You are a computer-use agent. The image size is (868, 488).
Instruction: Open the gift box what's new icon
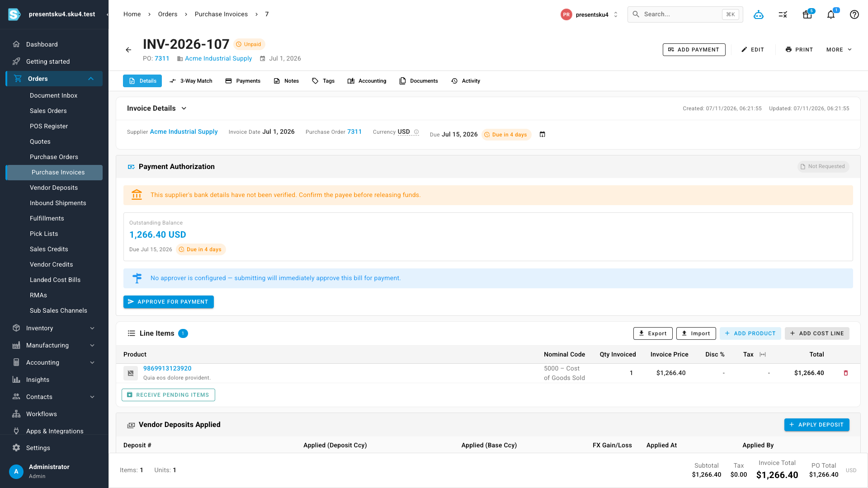pos(807,14)
